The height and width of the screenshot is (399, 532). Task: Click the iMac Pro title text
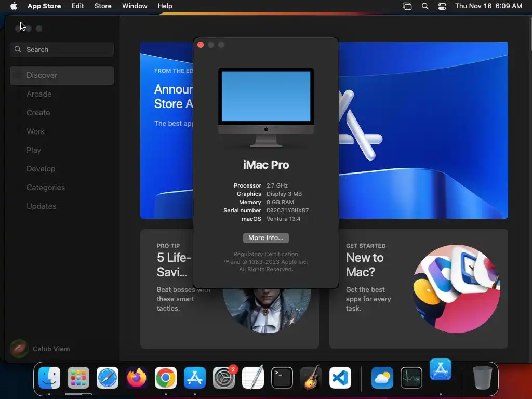[x=265, y=165]
